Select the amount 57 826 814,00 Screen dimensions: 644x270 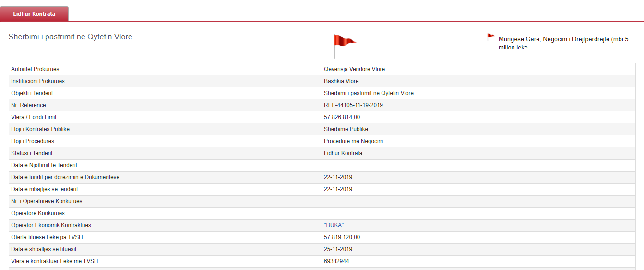click(342, 117)
